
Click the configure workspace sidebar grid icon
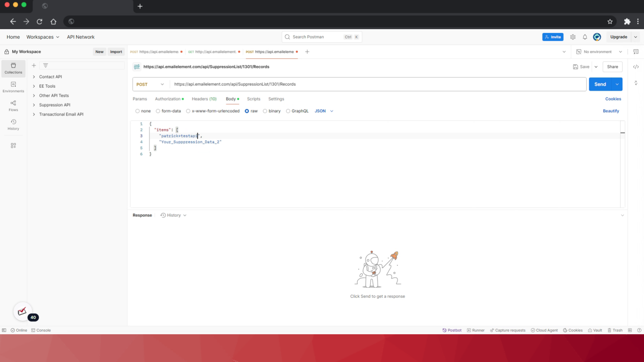point(13,145)
